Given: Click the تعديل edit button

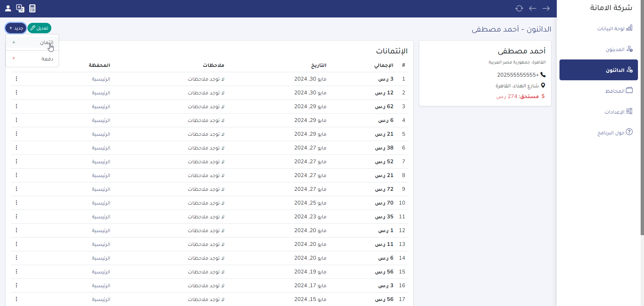Looking at the screenshot, I should (39, 28).
